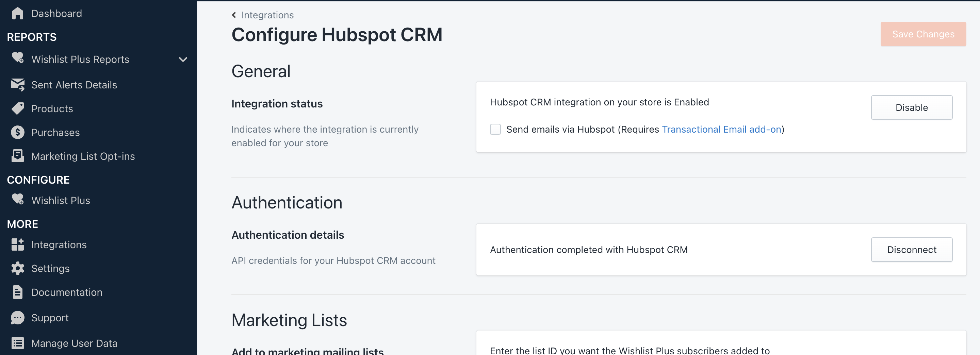The height and width of the screenshot is (355, 980).
Task: Go to Products in the sidebar
Action: [x=52, y=109]
